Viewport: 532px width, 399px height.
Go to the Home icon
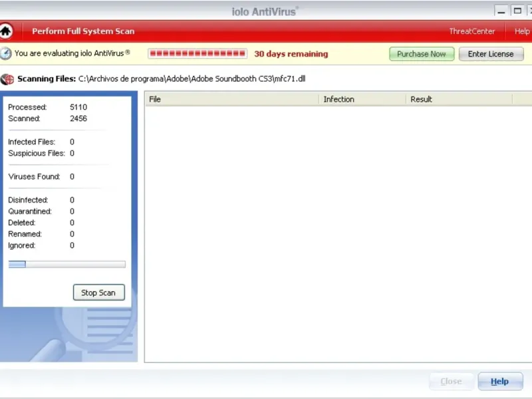coord(6,31)
